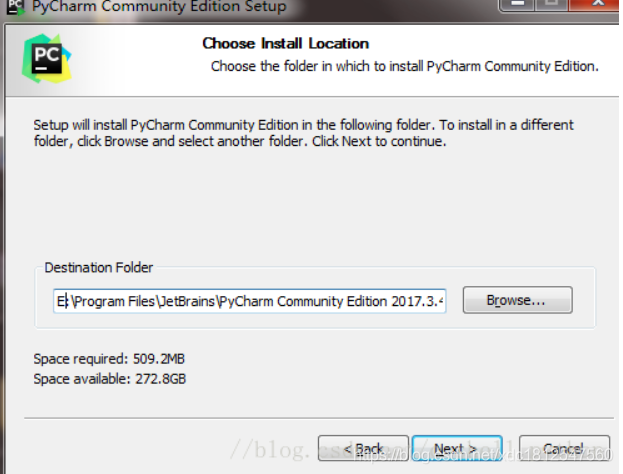Click the PyCharm PC logo in header
Screen dimensions: 623x474
pos(47,59)
